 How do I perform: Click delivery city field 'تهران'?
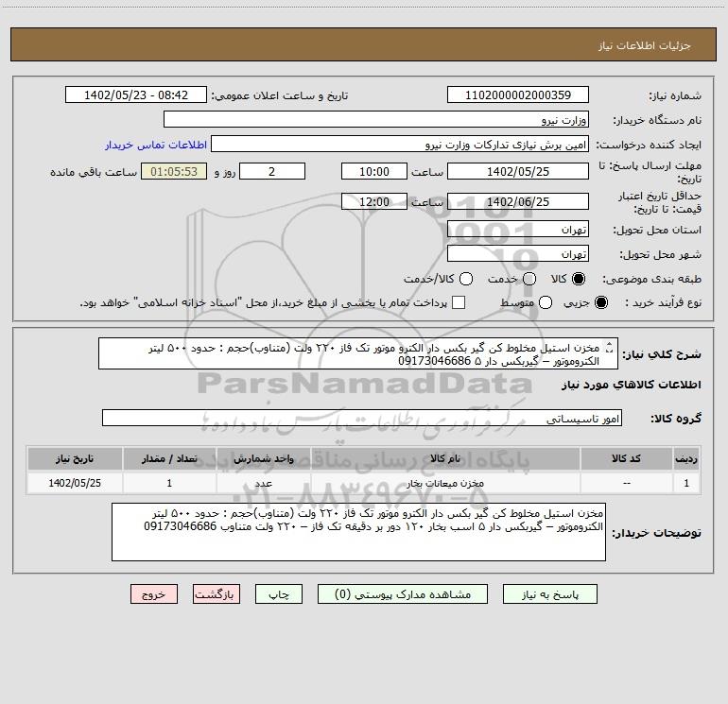(518, 253)
